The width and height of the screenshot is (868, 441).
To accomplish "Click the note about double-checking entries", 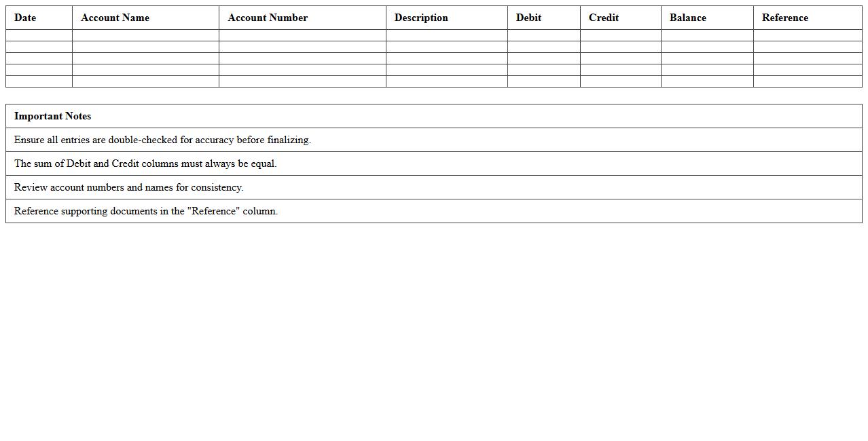I will click(x=162, y=140).
